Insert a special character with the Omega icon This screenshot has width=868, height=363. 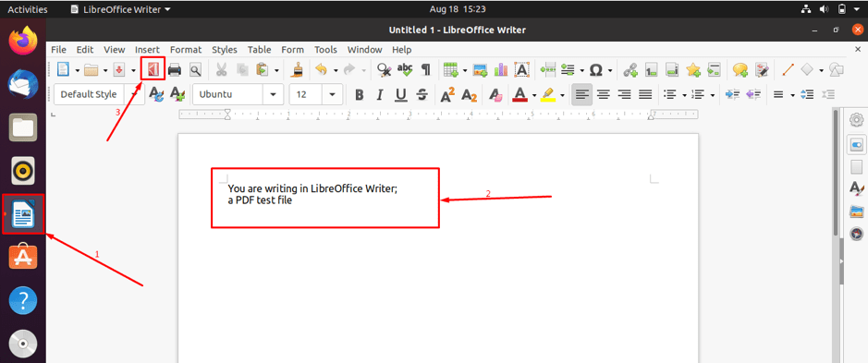tap(595, 69)
